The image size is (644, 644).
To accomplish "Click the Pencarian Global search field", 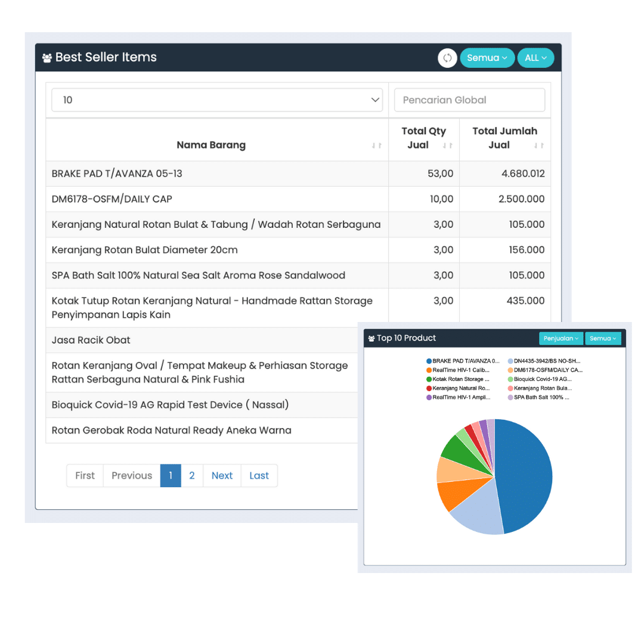I will pyautogui.click(x=469, y=100).
